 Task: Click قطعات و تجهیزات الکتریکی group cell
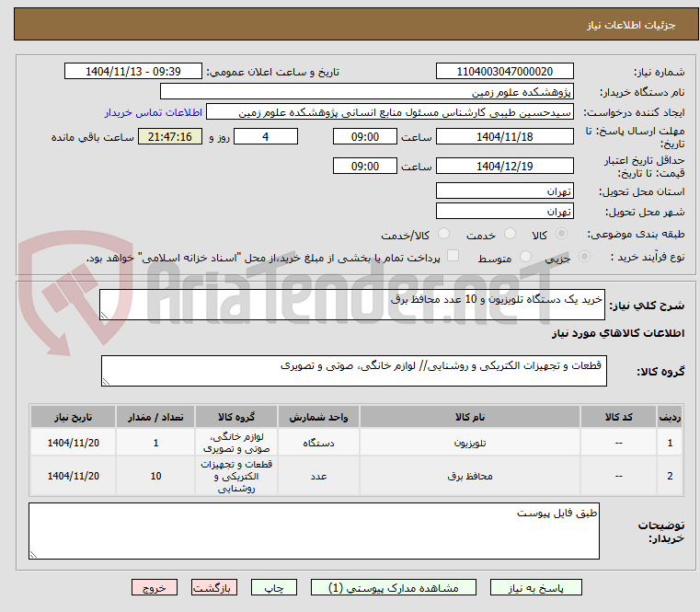click(236, 476)
